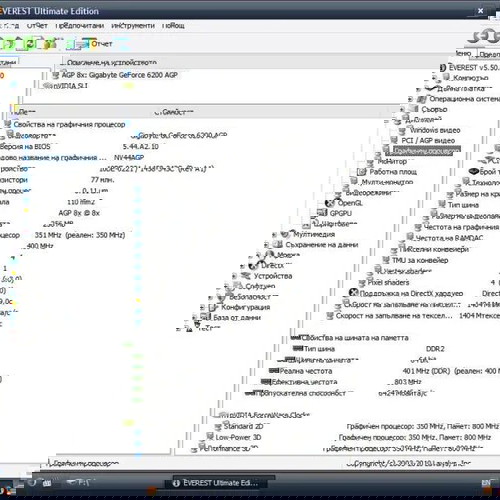Click the Тип шина row icon in properties

pyautogui.click(x=442, y=204)
